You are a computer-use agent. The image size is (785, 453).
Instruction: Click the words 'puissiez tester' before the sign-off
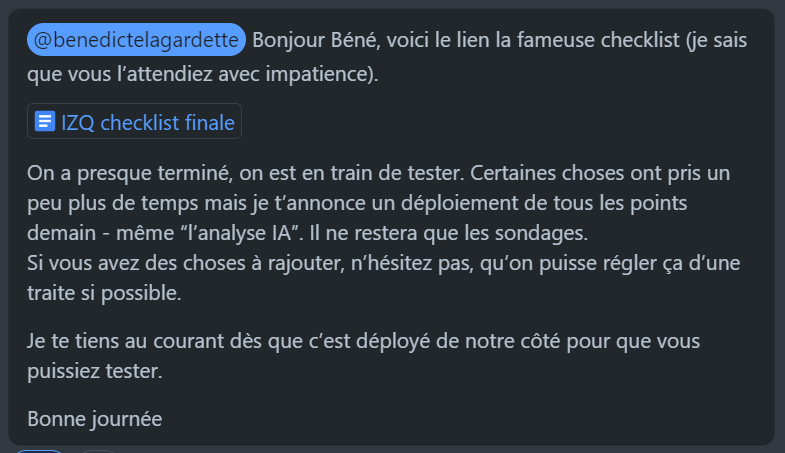pos(94,370)
